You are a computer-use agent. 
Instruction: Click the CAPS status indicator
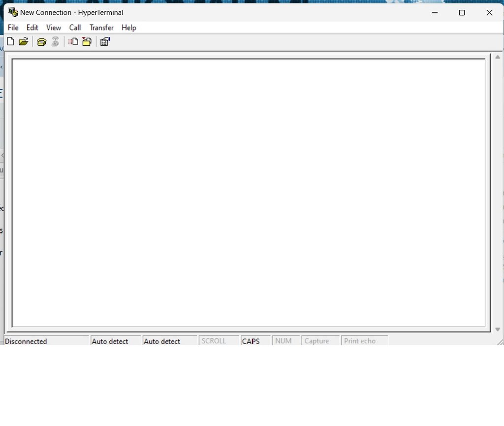pos(255,341)
